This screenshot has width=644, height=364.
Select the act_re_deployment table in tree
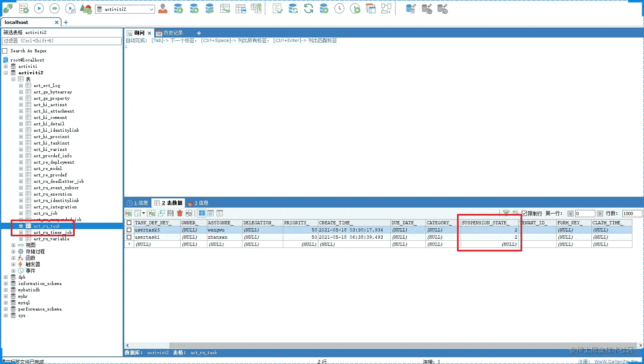coord(54,162)
